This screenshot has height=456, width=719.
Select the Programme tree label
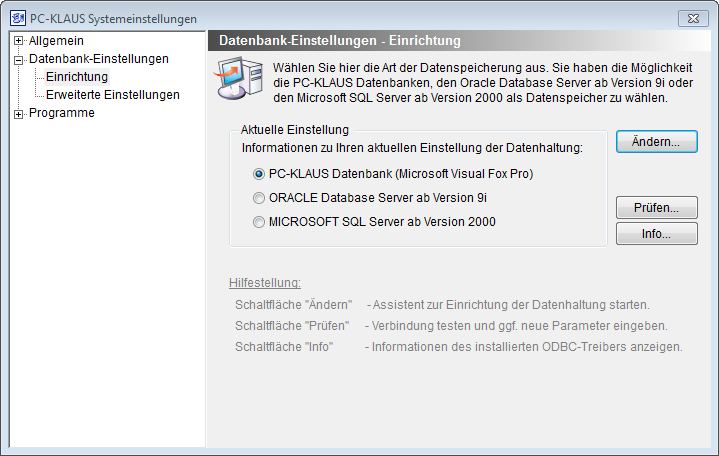(61, 113)
